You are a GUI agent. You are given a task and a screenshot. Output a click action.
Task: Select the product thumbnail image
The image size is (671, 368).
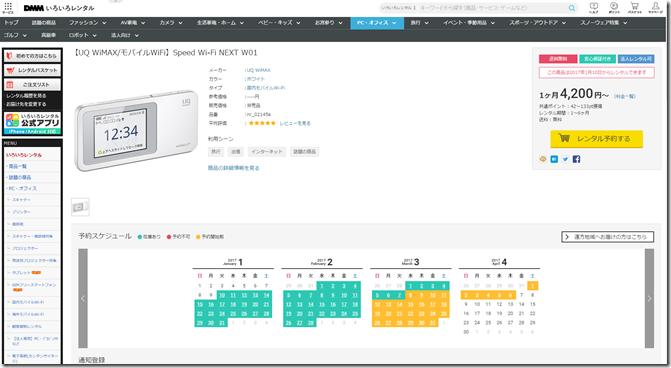pyautogui.click(x=80, y=207)
